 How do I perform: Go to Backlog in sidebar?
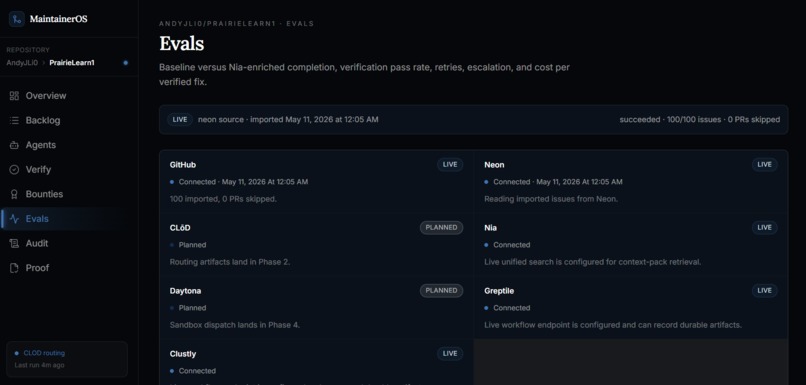69,120
